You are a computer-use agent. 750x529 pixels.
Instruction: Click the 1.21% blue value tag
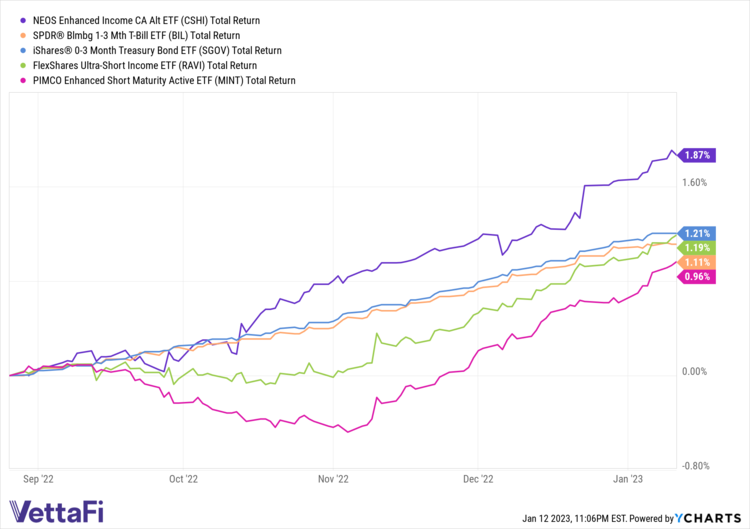click(x=695, y=232)
